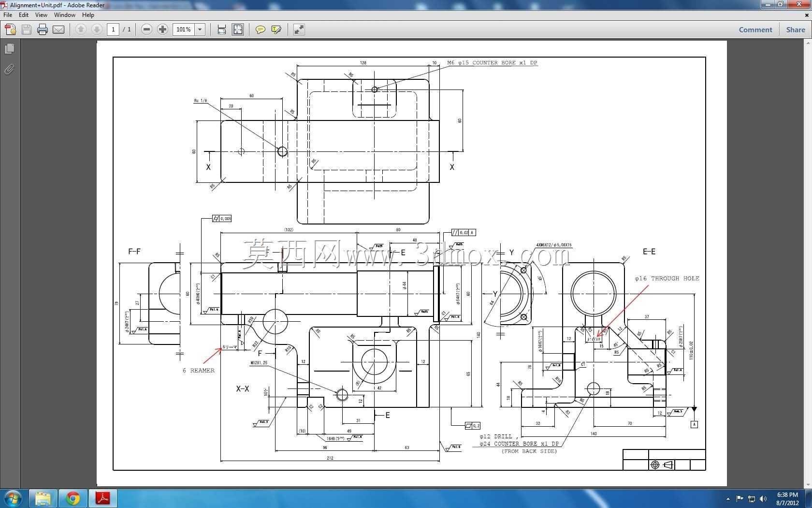Image resolution: width=812 pixels, height=508 pixels.
Task: Click the zoom percentage field showing 101%
Action: coord(184,30)
